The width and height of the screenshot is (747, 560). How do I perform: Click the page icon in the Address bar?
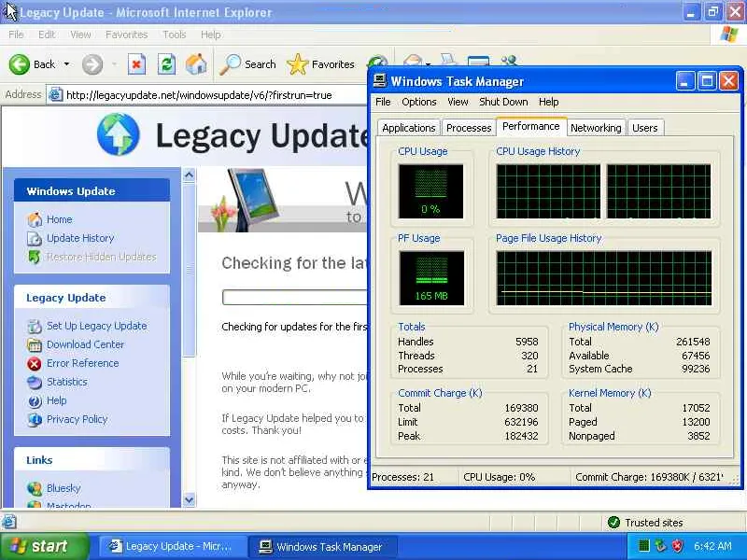point(56,95)
